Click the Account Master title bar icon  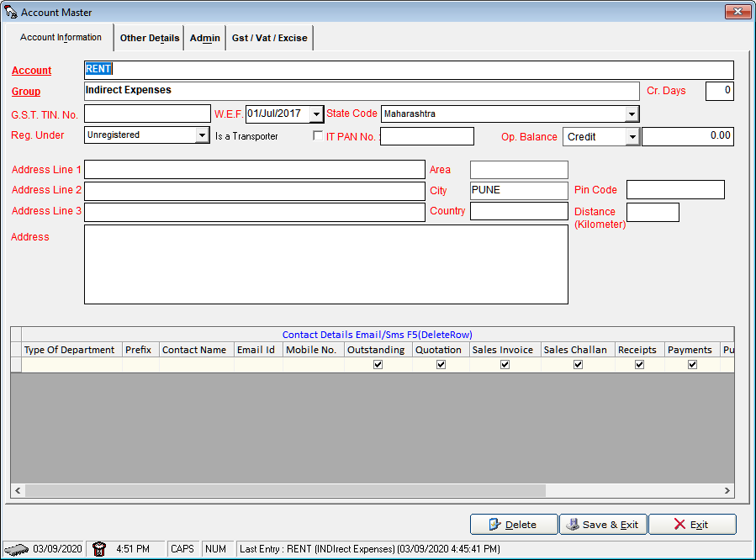pos(11,12)
